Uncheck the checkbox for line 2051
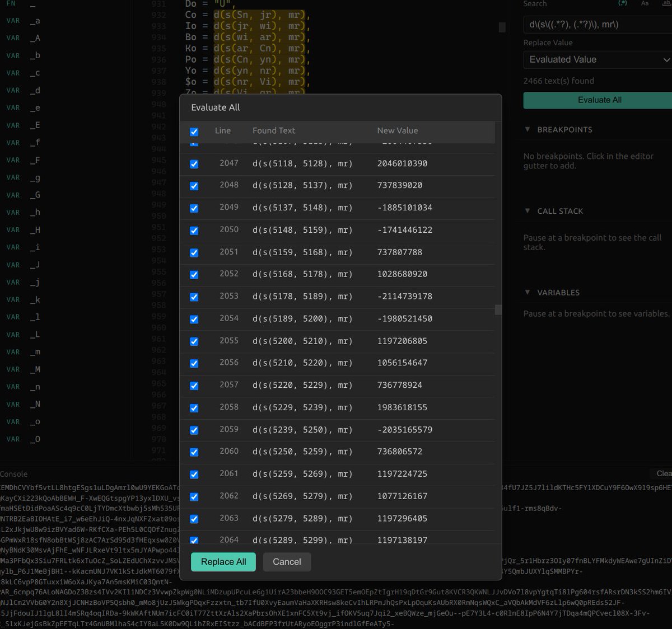This screenshot has height=629, width=672. [x=194, y=253]
